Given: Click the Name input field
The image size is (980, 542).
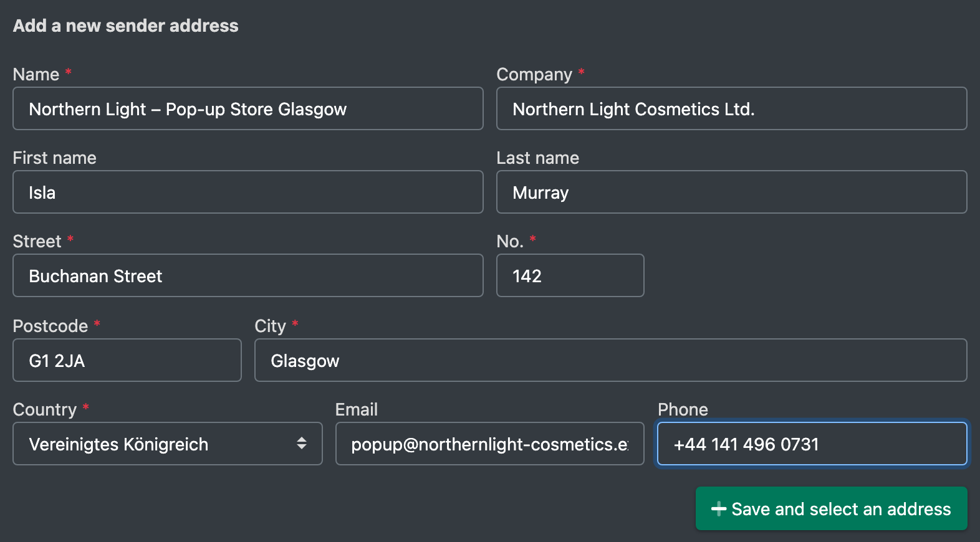Looking at the screenshot, I should [x=248, y=108].
